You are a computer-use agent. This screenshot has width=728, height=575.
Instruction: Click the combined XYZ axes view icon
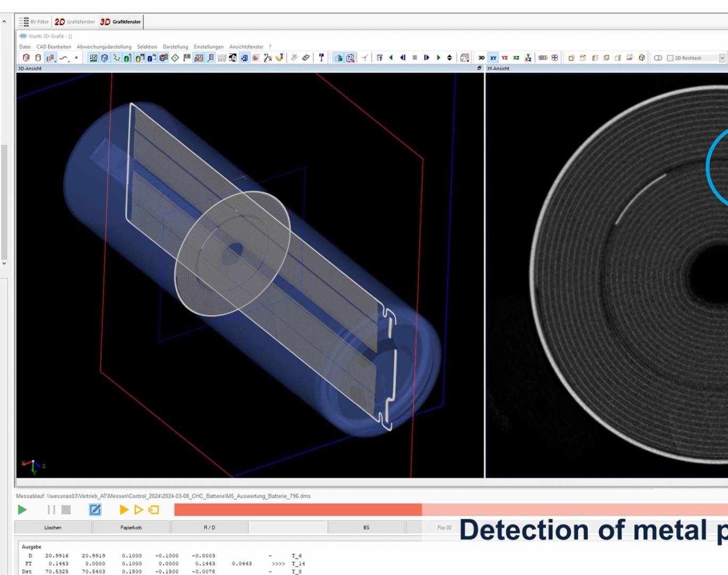(528, 57)
